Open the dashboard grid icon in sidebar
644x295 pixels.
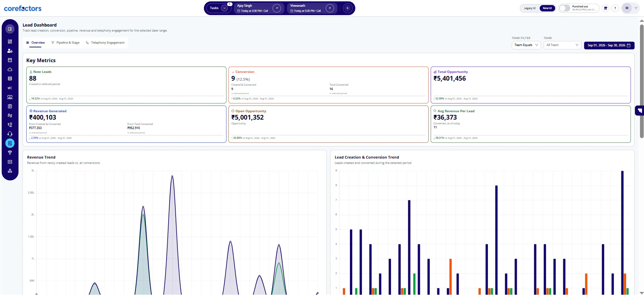[10, 42]
